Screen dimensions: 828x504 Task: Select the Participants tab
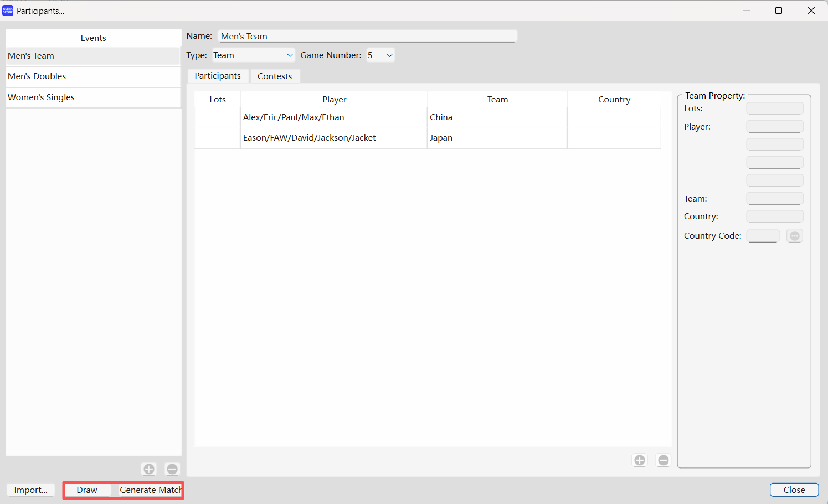click(218, 75)
